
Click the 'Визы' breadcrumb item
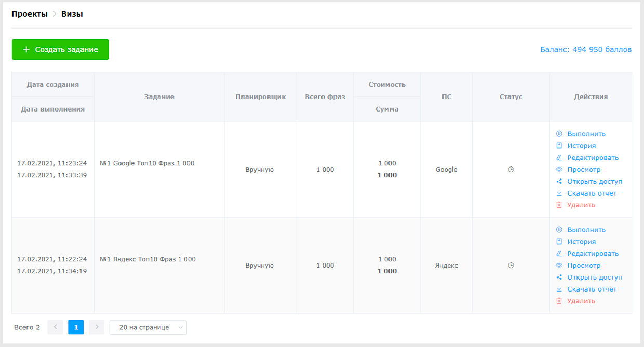[x=72, y=14]
